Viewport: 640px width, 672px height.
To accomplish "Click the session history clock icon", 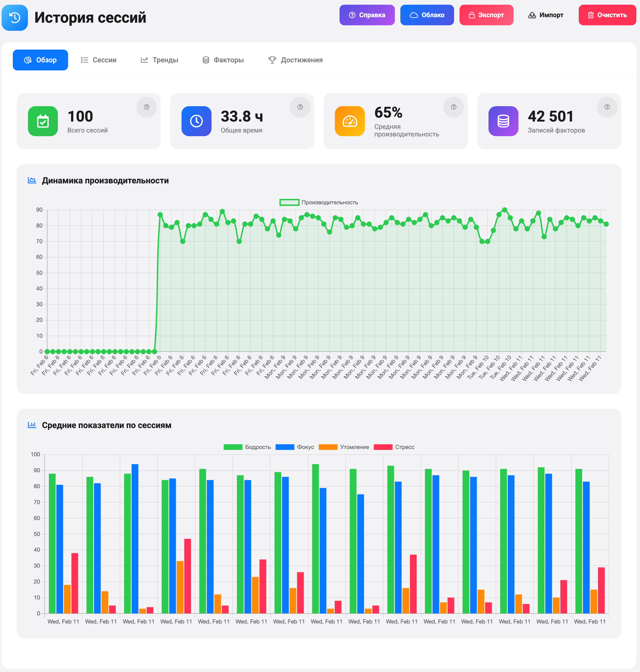I will click(15, 18).
